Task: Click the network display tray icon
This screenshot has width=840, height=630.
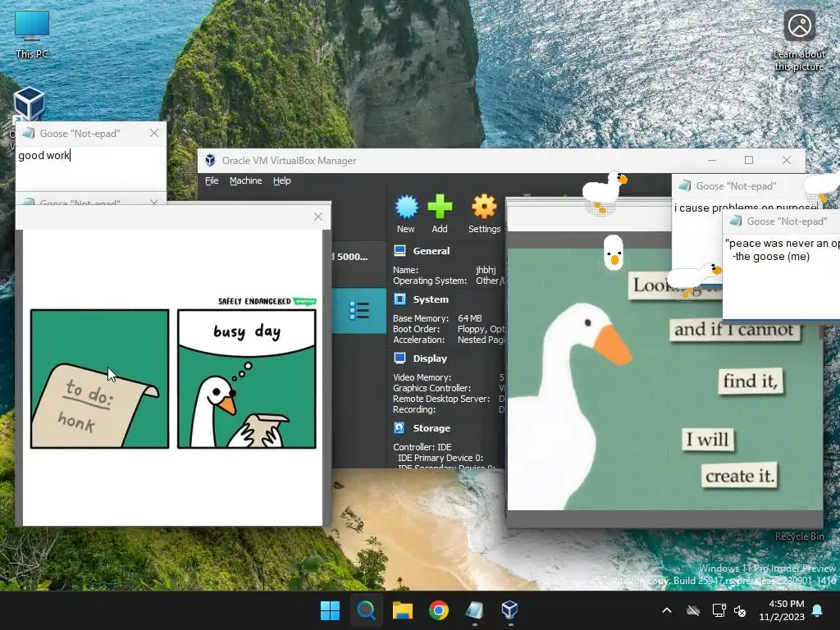Action: 719,610
